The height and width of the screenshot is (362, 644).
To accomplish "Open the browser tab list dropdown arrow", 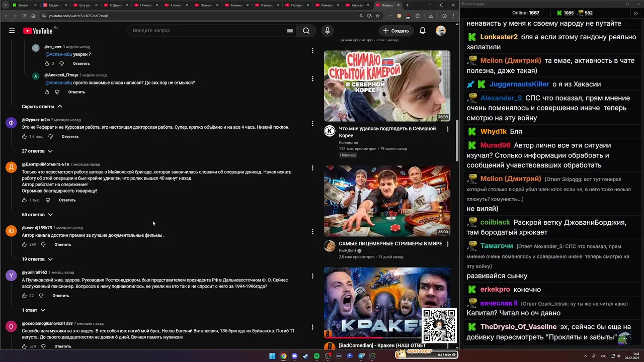I will click(5, 5).
